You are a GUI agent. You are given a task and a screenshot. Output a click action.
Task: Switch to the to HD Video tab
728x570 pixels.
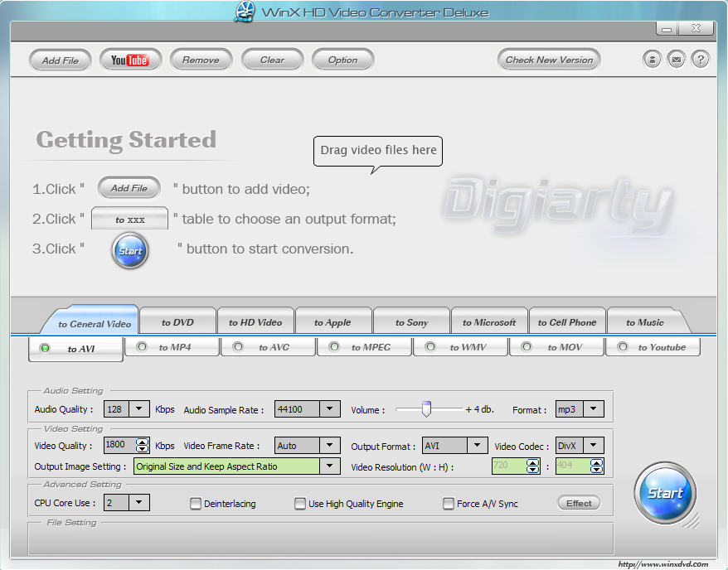(255, 322)
